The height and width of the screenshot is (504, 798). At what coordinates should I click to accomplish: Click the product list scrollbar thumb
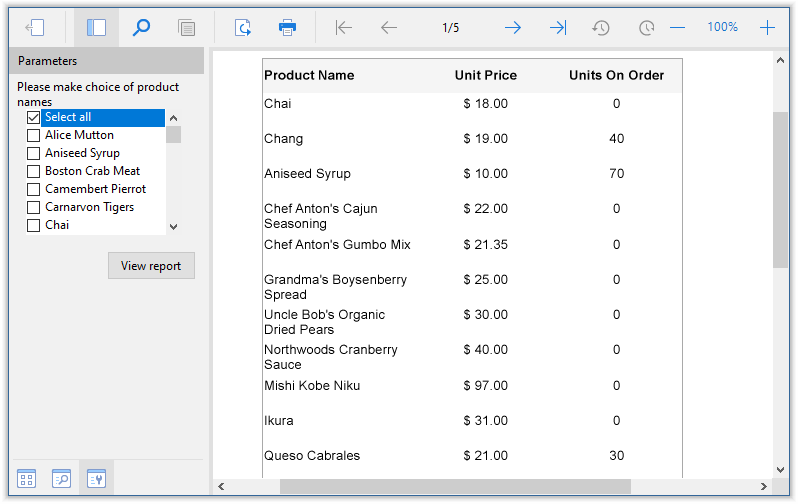point(174,135)
